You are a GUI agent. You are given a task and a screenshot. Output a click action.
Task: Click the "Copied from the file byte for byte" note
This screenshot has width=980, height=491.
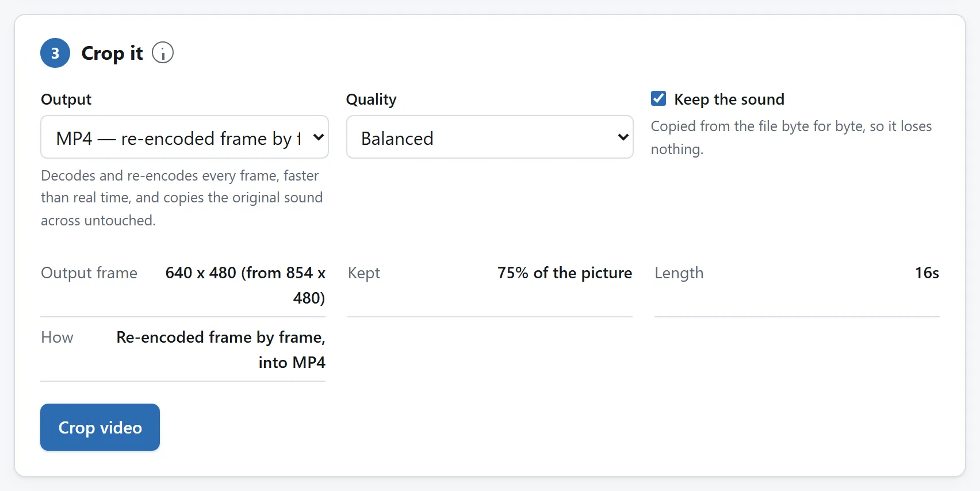pyautogui.click(x=791, y=137)
